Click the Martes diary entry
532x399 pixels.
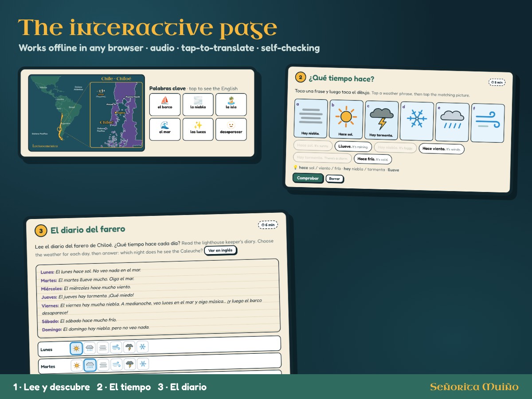click(87, 280)
